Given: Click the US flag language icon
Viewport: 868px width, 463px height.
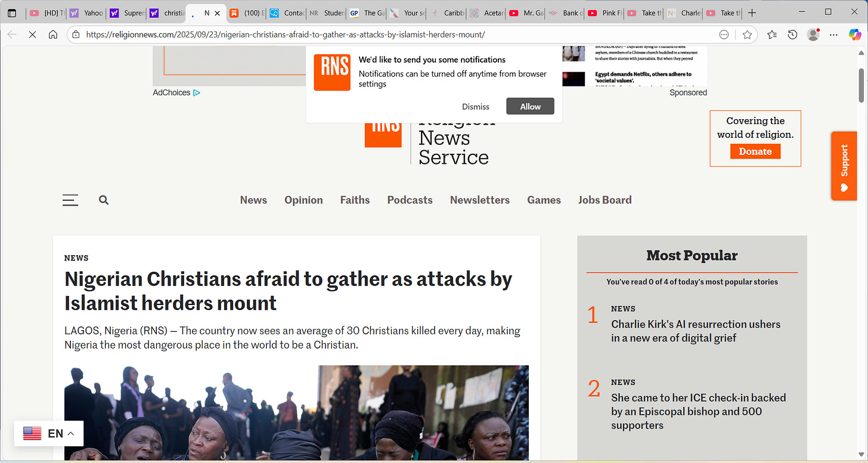Looking at the screenshot, I should click(32, 433).
